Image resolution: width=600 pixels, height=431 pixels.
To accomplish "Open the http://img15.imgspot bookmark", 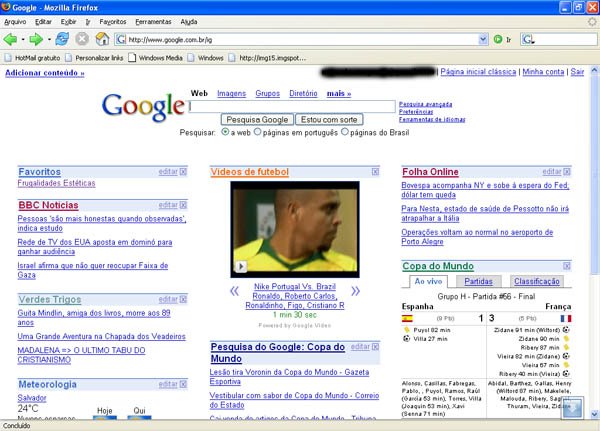I will click(267, 58).
